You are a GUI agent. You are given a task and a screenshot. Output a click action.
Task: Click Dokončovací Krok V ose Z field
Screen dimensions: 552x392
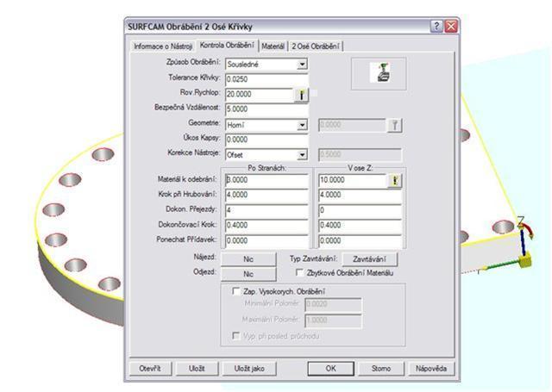(x=360, y=226)
